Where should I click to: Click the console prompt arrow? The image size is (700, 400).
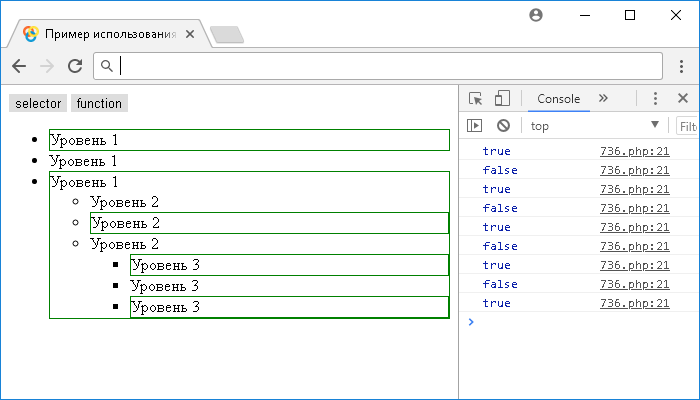point(471,321)
